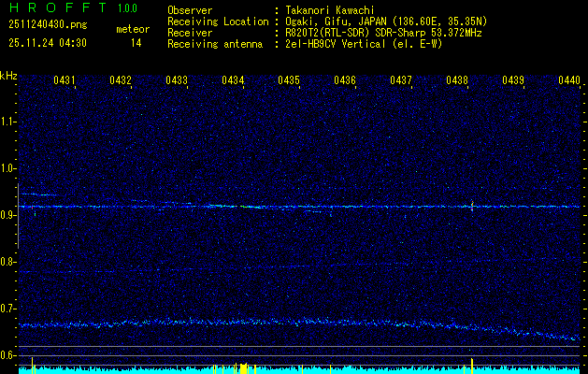The width and height of the screenshot is (588, 374).
Task: Click the 0436 time tick label
Action: click(345, 81)
